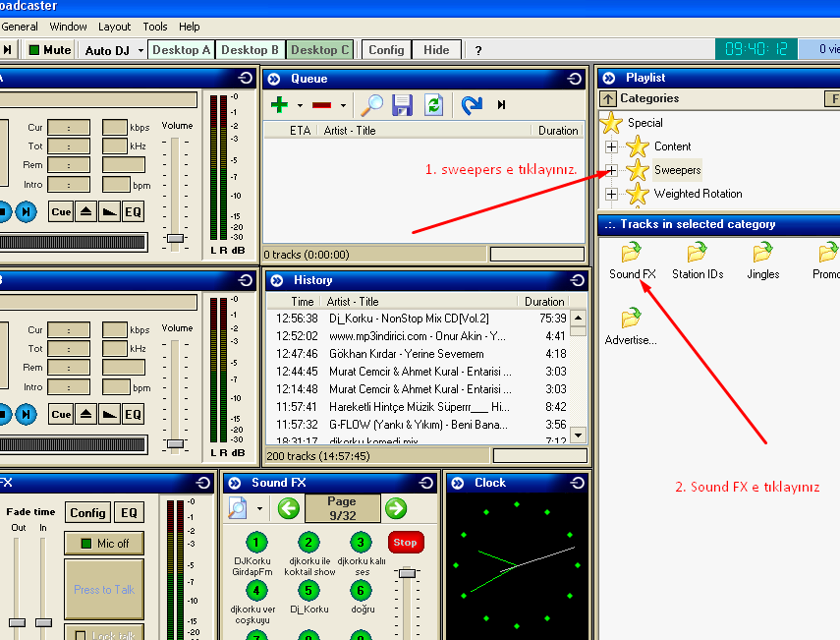Image resolution: width=840 pixels, height=640 pixels.
Task: Go to next Sound FX page arrow
Action: [396, 508]
